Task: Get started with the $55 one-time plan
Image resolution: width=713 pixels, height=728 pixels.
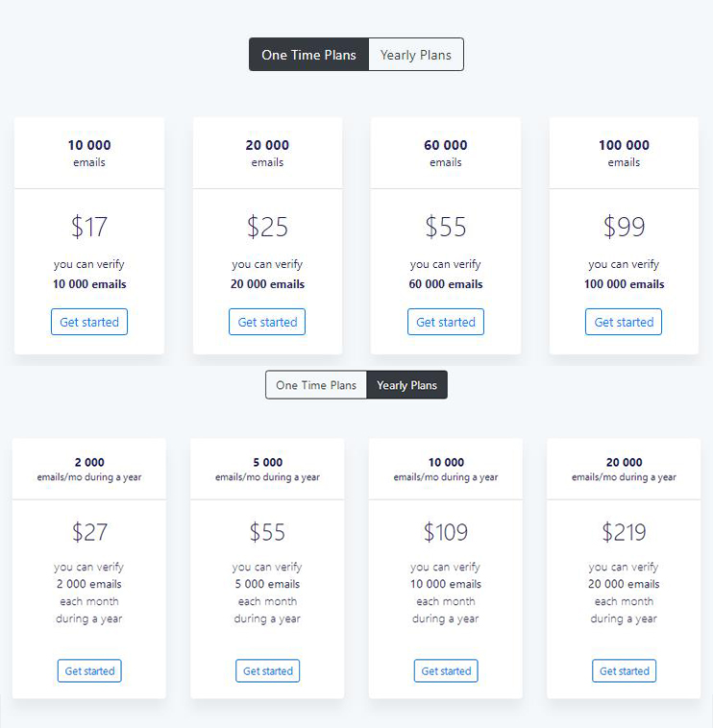Action: 446,322
